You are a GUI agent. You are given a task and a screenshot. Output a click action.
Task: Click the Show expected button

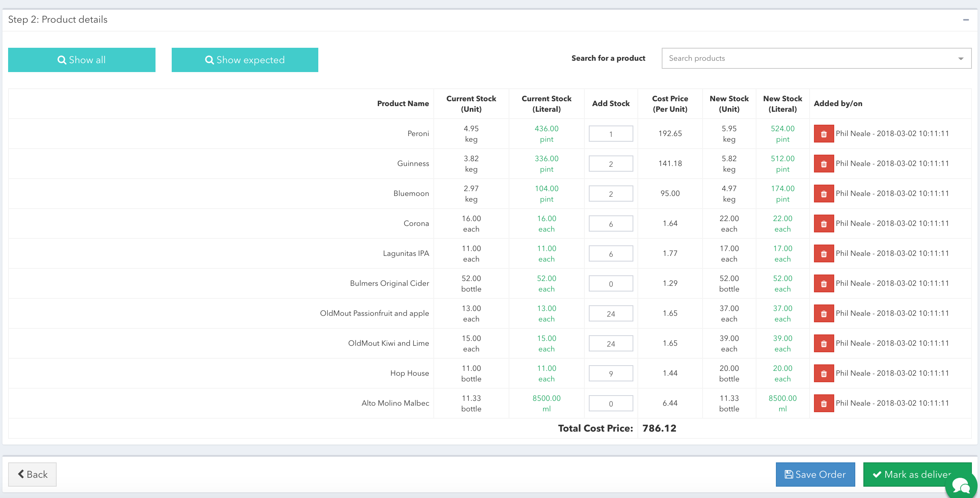coord(245,60)
